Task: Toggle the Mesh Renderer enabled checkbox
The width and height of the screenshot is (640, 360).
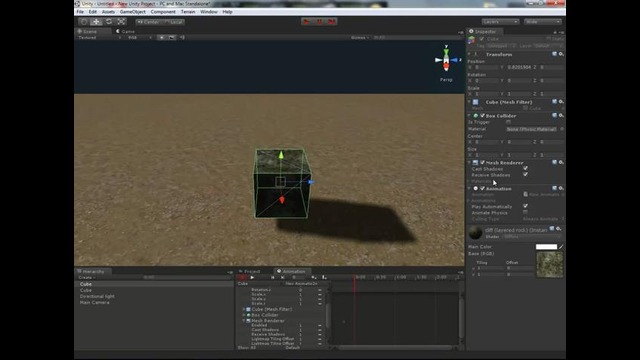Action: click(482, 162)
